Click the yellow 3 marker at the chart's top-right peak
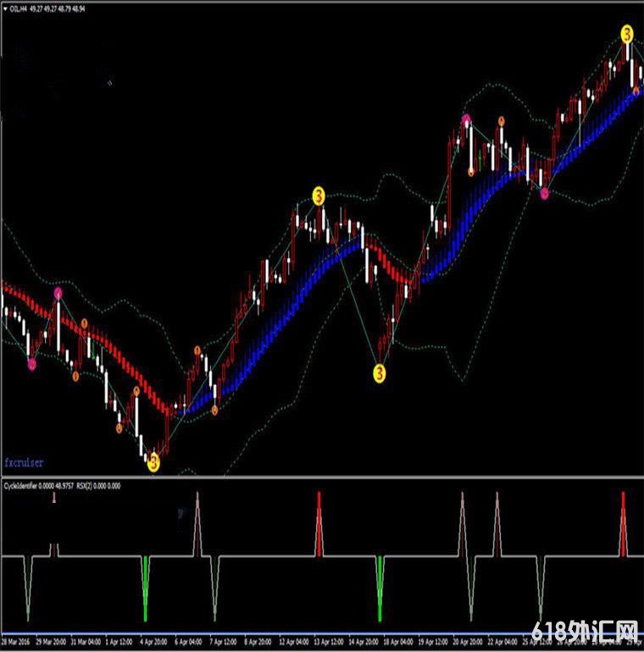Image resolution: width=644 pixels, height=652 pixels. (x=627, y=35)
